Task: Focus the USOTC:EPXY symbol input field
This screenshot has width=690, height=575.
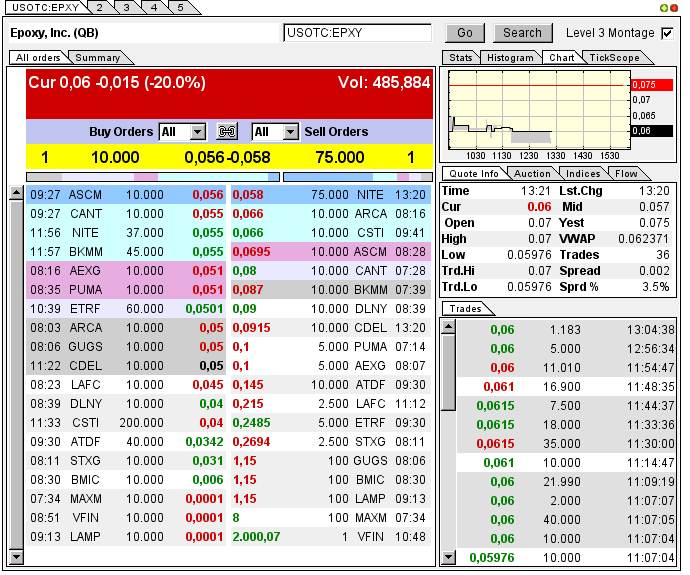Action: pos(357,33)
